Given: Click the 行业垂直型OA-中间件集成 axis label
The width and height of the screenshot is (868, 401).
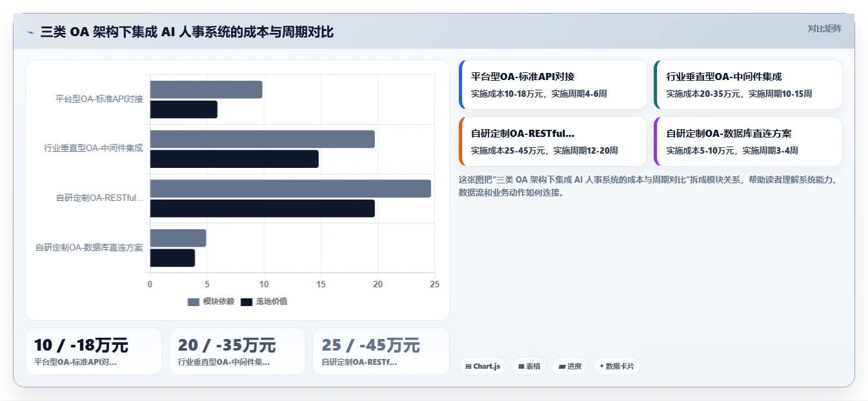Looking at the screenshot, I should point(94,148).
